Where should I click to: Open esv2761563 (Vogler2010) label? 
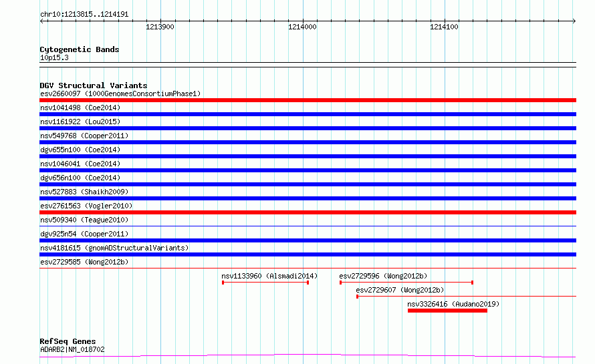pos(86,206)
